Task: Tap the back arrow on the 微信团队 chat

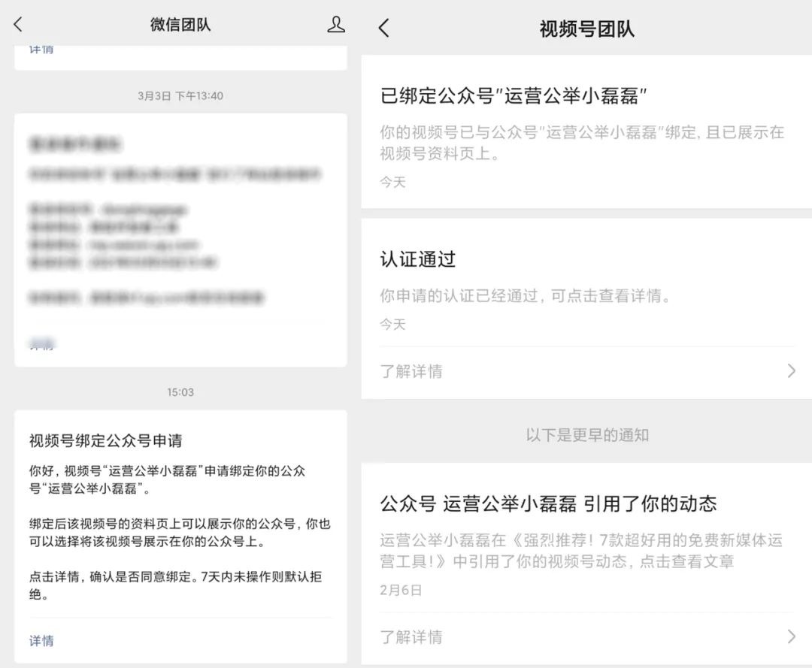Action: (17, 24)
